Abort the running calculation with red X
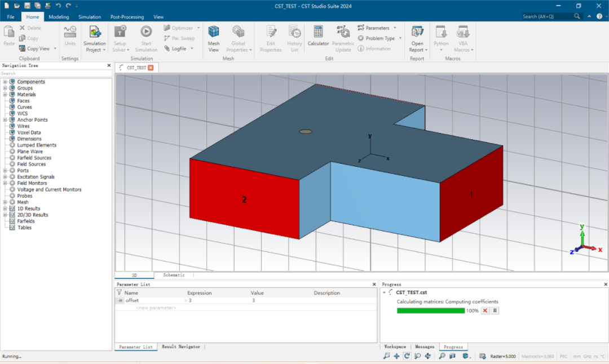This screenshot has height=364, width=609. [x=485, y=310]
